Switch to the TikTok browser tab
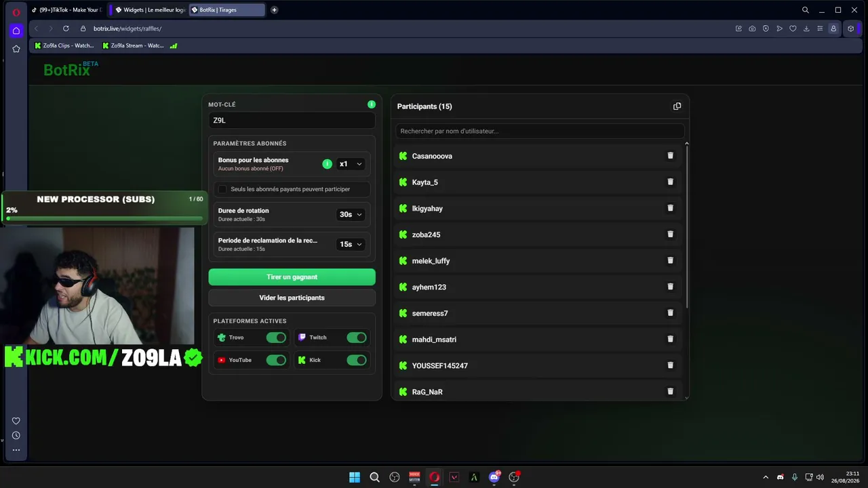 pos(66,10)
